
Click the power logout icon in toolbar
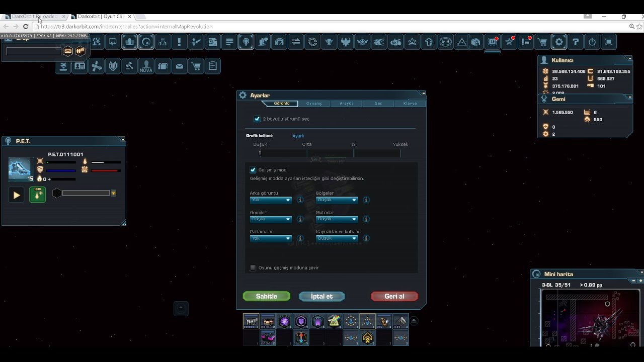pyautogui.click(x=592, y=42)
